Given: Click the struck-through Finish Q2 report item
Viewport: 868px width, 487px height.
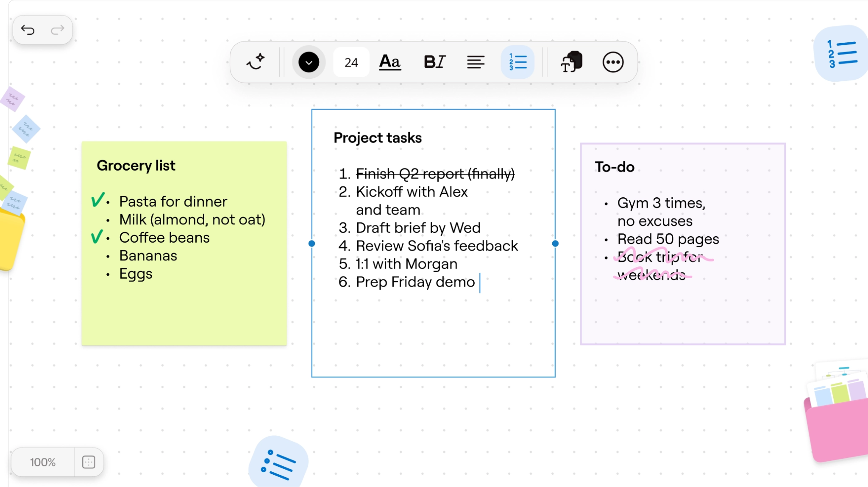Looking at the screenshot, I should tap(435, 174).
